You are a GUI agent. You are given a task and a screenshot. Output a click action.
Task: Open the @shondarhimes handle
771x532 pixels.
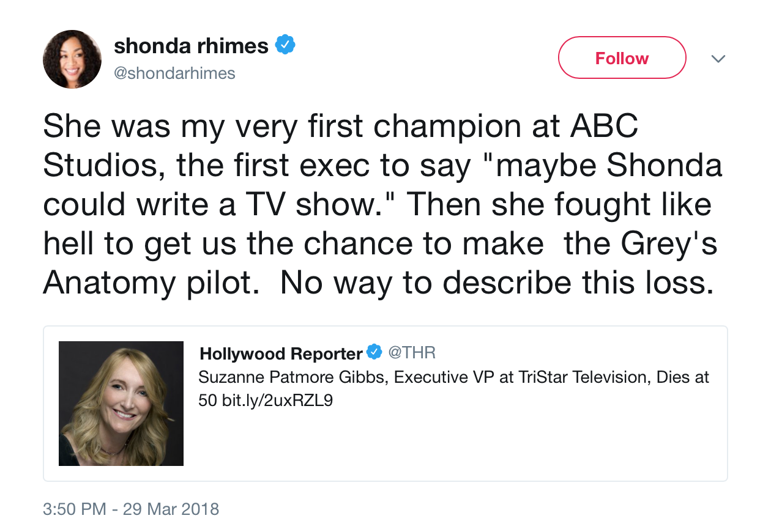click(x=174, y=74)
